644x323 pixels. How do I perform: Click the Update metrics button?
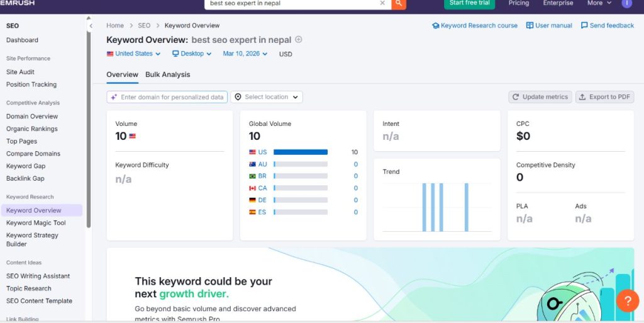click(540, 97)
